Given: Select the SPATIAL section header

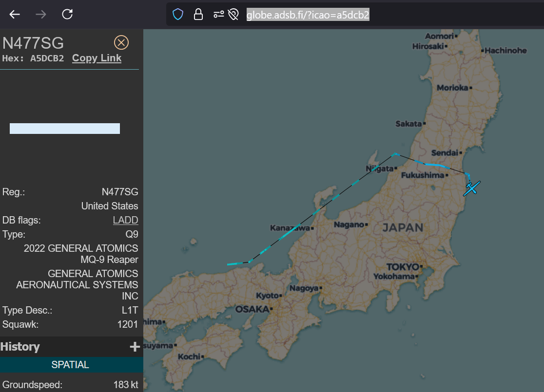Looking at the screenshot, I should click(71, 365).
